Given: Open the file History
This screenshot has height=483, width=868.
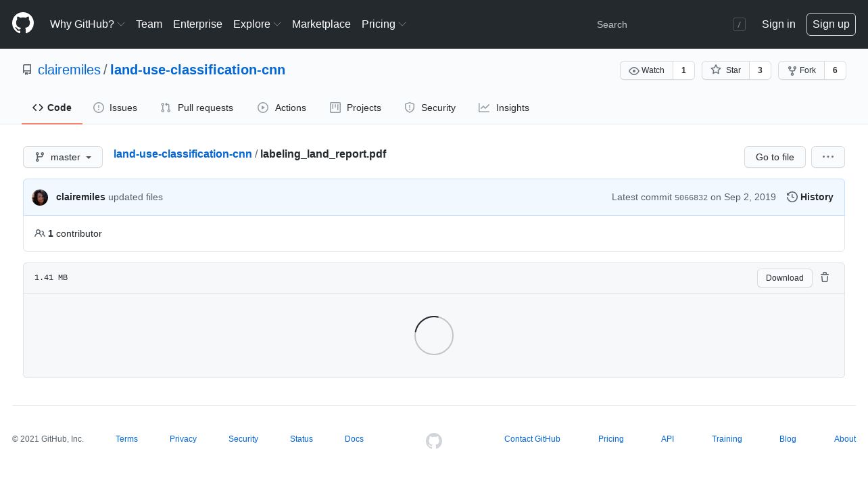Looking at the screenshot, I should pyautogui.click(x=810, y=197).
